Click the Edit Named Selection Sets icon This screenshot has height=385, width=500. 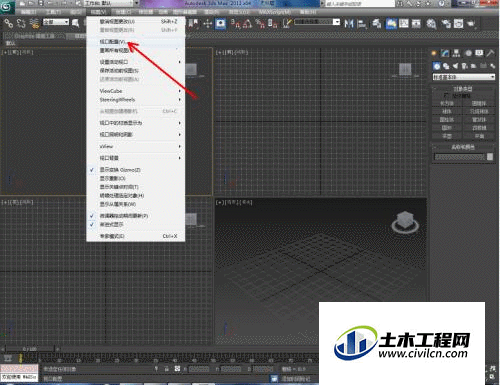point(287,24)
